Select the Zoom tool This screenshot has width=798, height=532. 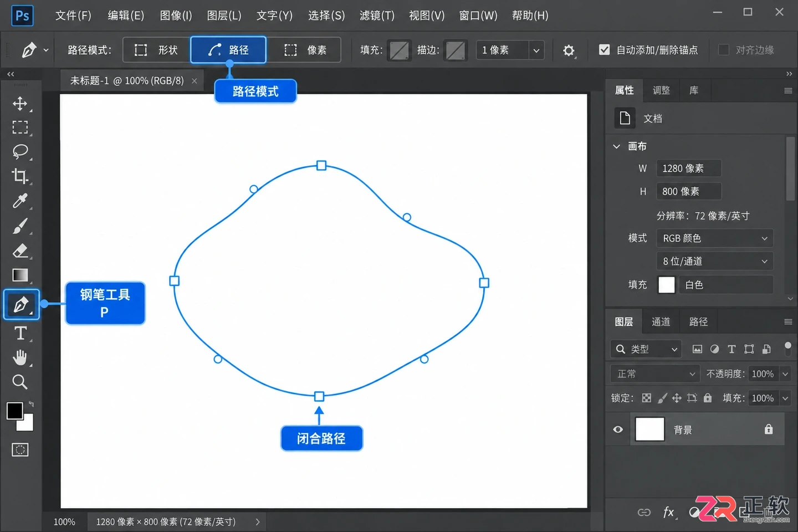pos(20,382)
